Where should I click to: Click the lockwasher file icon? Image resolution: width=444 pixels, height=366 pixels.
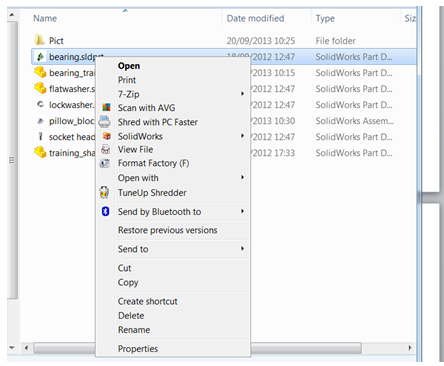[x=40, y=104]
